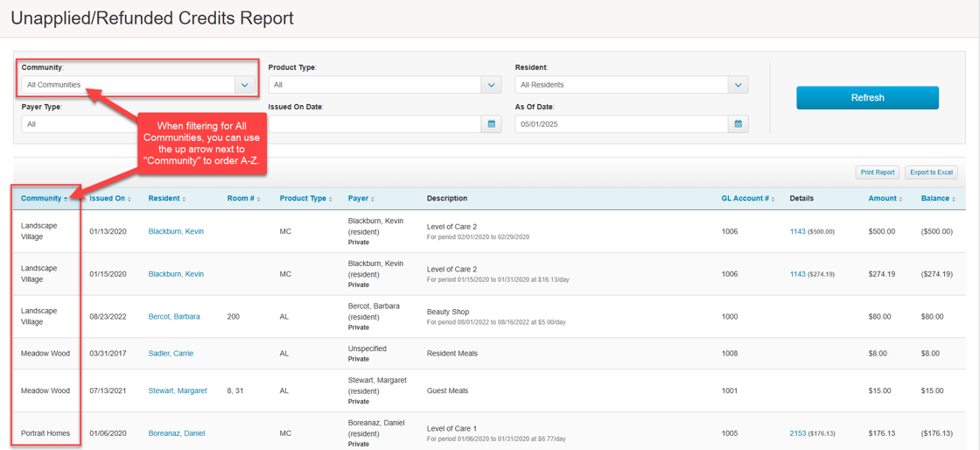Open Blackburn, Kevin link dated 01/15/2020
Screen dimensions: 980x450
point(176,274)
